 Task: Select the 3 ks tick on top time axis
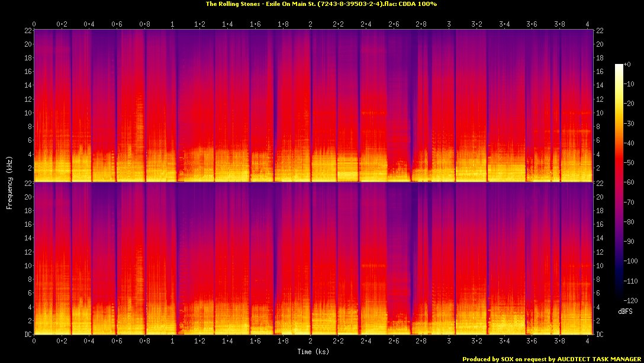(x=449, y=24)
